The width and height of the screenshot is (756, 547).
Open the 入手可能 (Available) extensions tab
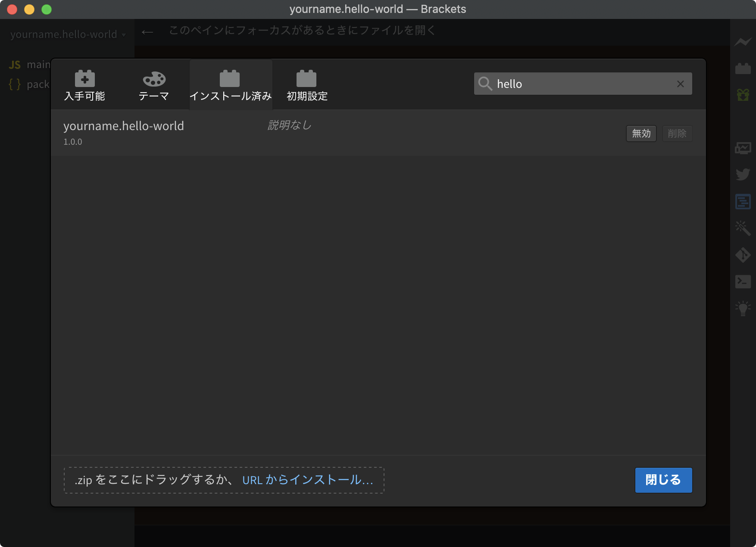tap(84, 85)
